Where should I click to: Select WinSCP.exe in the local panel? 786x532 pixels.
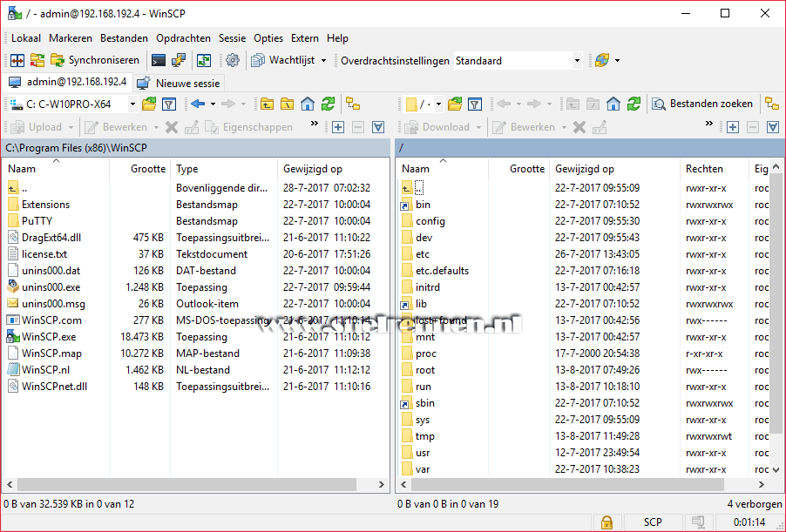coord(49,337)
